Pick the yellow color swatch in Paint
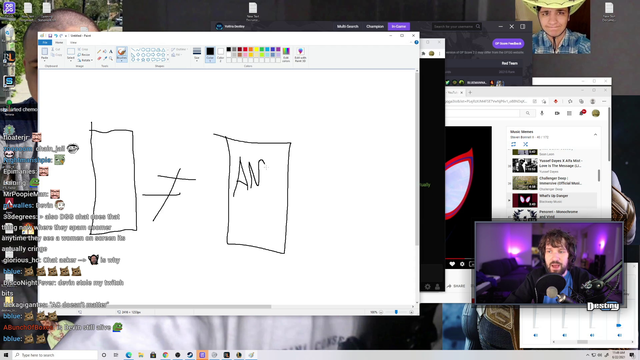 (x=256, y=49)
